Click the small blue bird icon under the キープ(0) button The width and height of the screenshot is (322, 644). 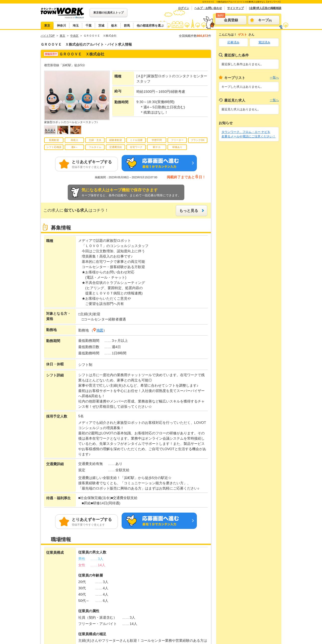[281, 27]
